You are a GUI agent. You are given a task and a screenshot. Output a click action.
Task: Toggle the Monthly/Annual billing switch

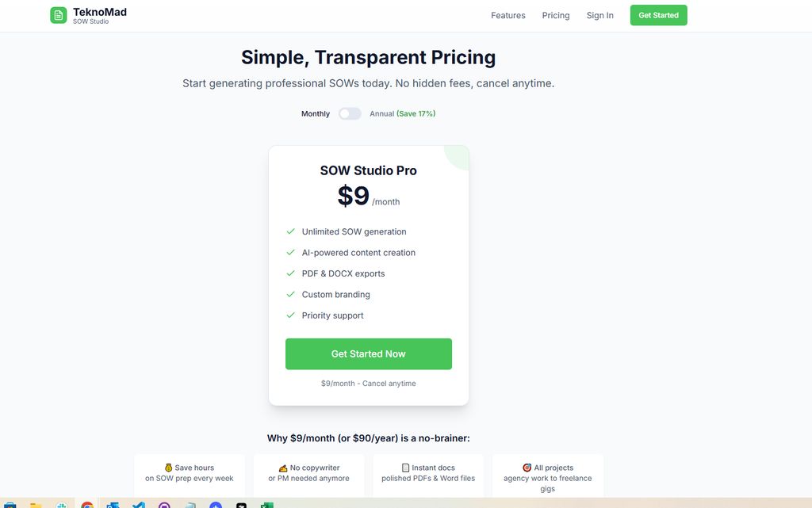(x=350, y=113)
